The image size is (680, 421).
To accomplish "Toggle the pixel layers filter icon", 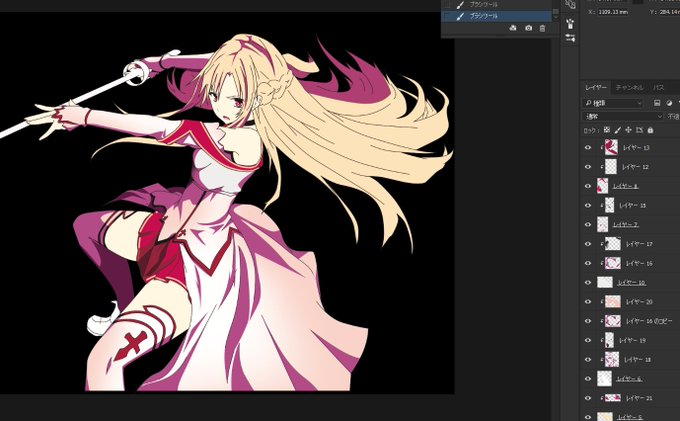I will [657, 103].
